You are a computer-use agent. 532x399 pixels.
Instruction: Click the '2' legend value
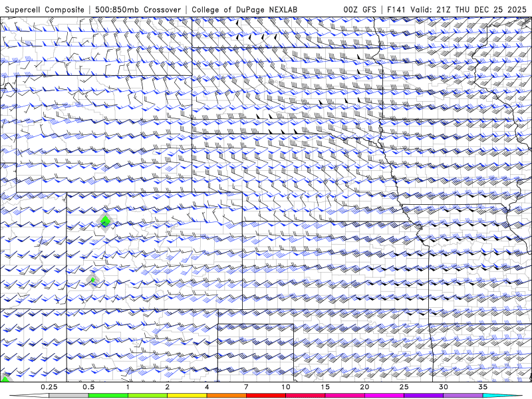[x=168, y=387]
